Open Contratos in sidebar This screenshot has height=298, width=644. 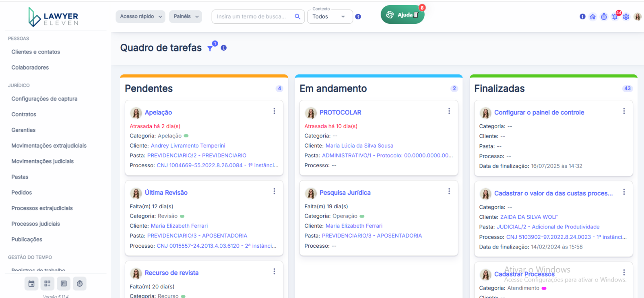(x=24, y=114)
